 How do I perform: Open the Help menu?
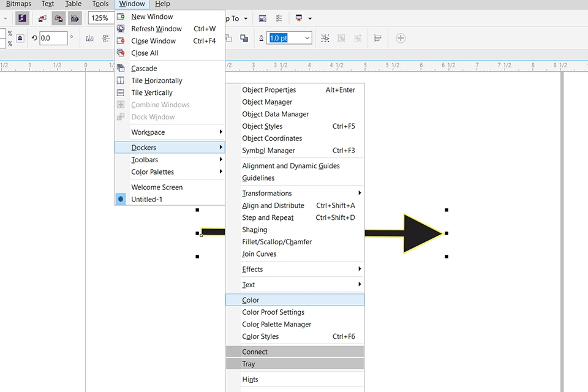(x=162, y=4)
